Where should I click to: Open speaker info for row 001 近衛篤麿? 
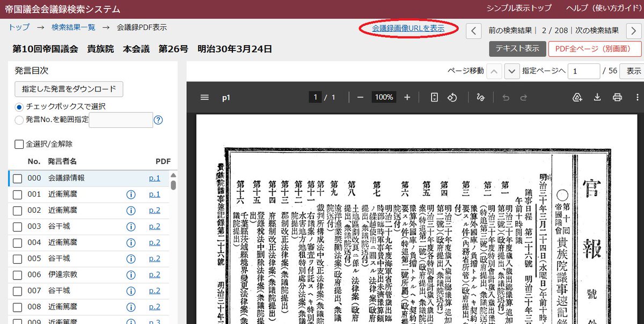(130, 194)
